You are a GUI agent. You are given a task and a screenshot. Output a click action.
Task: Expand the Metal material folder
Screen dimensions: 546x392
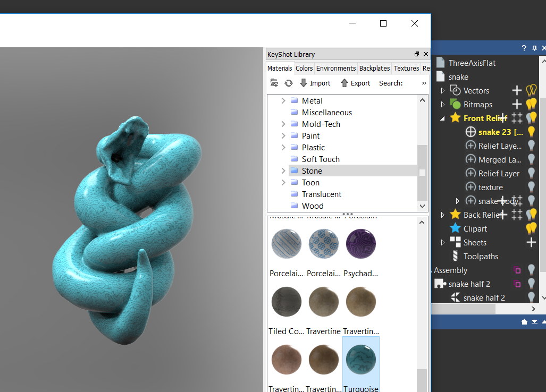click(283, 100)
